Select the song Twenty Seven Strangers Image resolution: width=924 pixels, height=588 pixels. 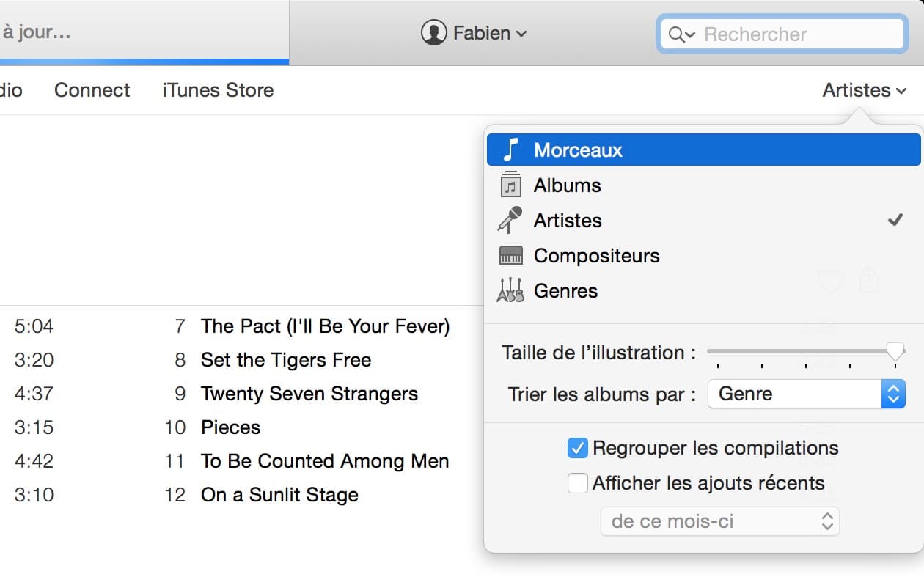click(x=309, y=394)
